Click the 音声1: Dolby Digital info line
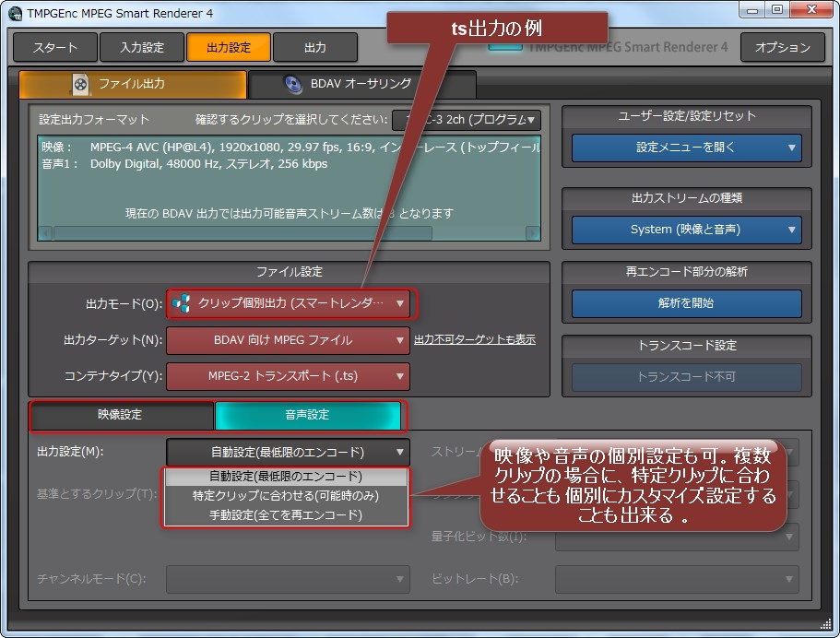The image size is (840, 638). 184,164
